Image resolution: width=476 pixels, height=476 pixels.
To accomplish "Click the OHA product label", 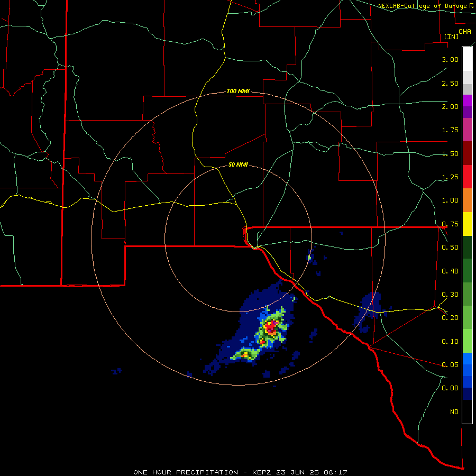I will [465, 32].
